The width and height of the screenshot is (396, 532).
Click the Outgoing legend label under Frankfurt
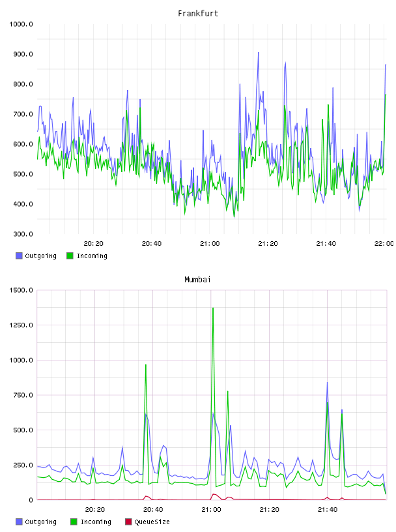point(40,256)
